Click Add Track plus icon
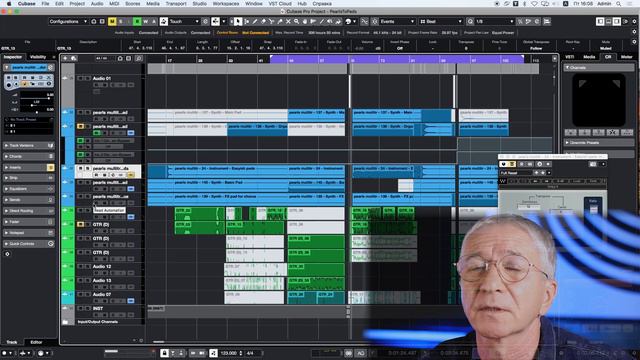This screenshot has width=640, height=360. pos(65,58)
